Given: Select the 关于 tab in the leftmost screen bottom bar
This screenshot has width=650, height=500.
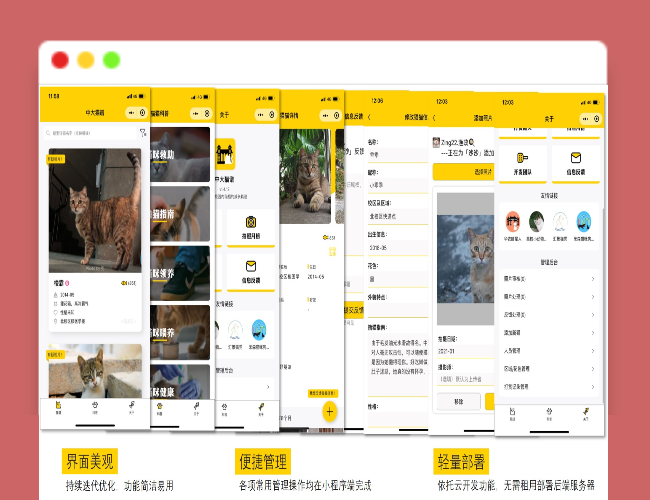Looking at the screenshot, I should click(x=131, y=407).
